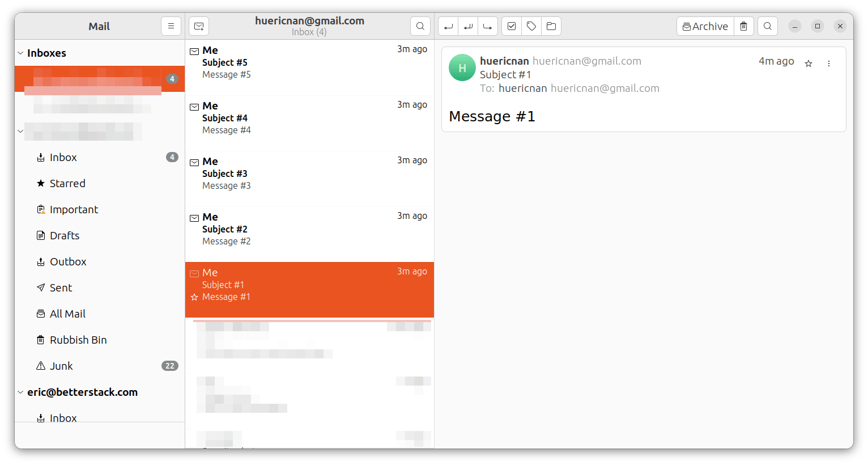Screen dimensions: 868x465
Task: Open the All Mail folder
Action: pyautogui.click(x=100, y=314)
